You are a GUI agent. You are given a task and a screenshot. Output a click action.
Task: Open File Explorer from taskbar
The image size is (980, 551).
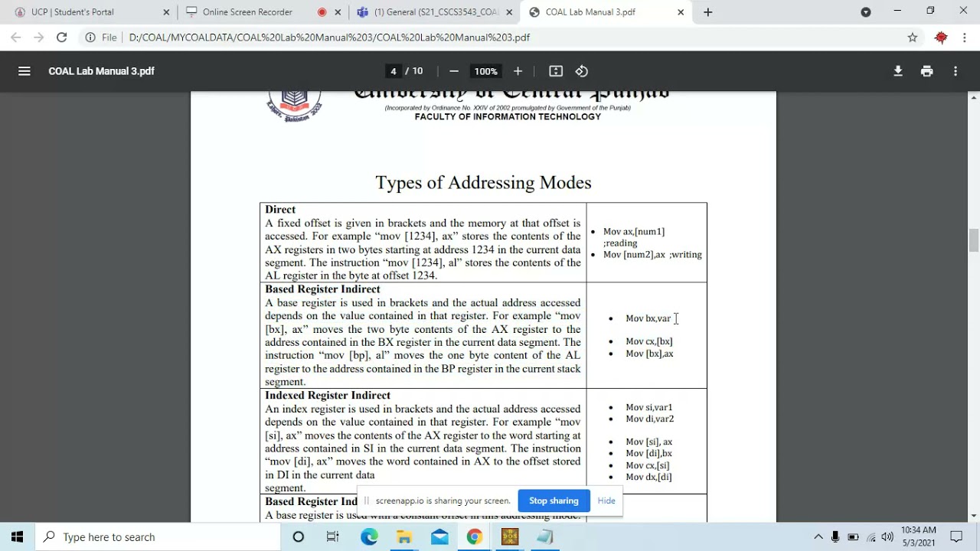tap(404, 537)
